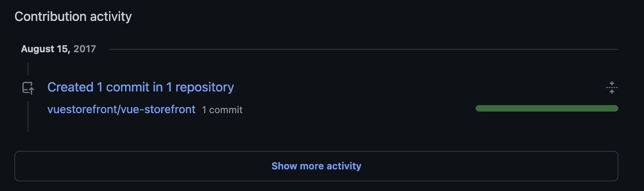This screenshot has height=191, width=644.
Task: Open the vuestorefront/vue-storefront repository link
Action: point(121,109)
